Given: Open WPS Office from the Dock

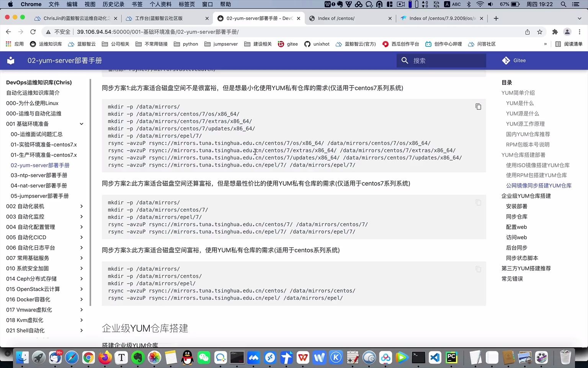Looking at the screenshot, I should (303, 358).
